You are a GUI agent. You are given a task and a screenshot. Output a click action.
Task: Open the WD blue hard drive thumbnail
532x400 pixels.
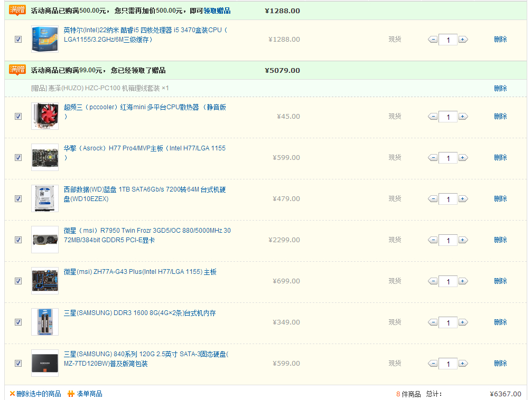click(x=45, y=198)
